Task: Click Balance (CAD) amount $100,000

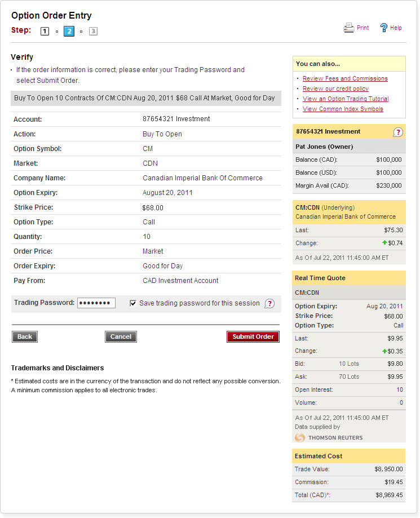Action: click(x=389, y=160)
